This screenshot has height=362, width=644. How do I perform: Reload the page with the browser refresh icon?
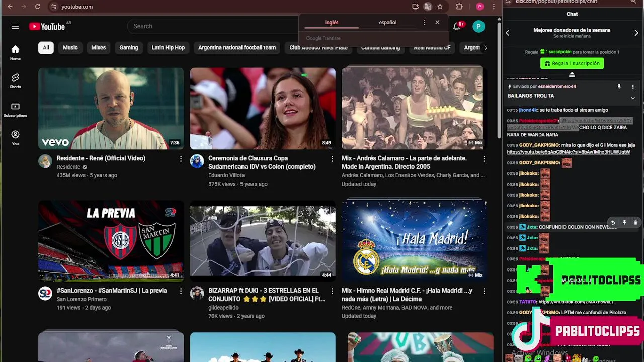tap(37, 7)
